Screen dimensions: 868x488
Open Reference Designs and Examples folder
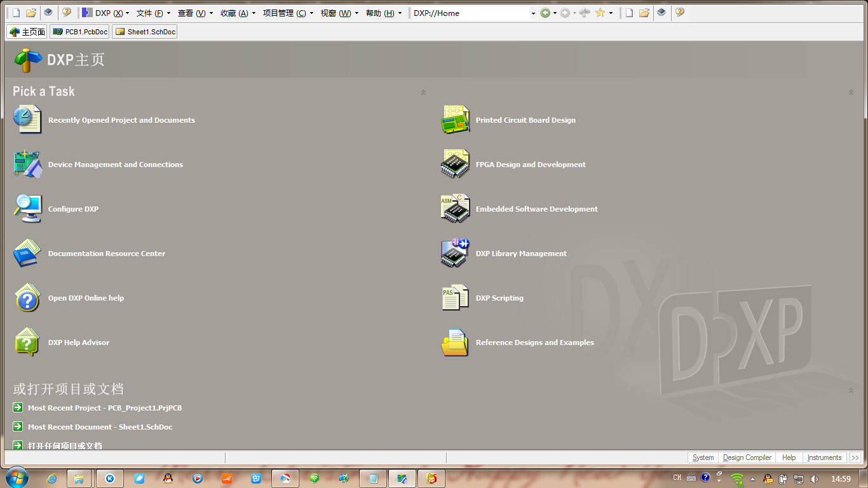pyautogui.click(x=455, y=342)
